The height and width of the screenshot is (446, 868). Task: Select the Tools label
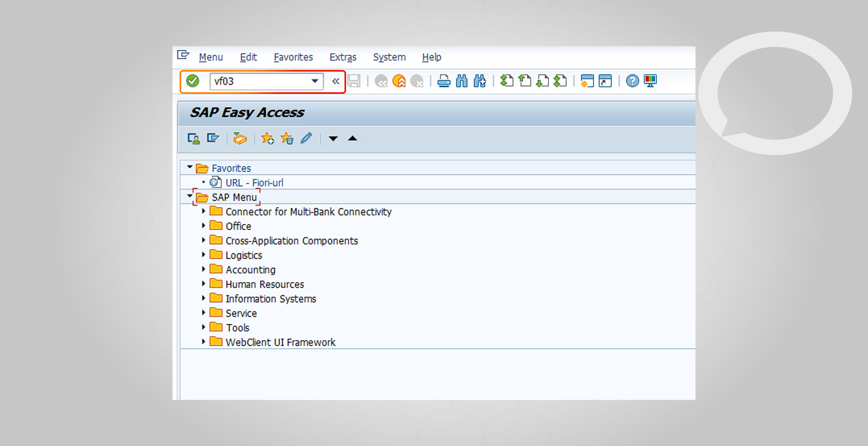[238, 328]
